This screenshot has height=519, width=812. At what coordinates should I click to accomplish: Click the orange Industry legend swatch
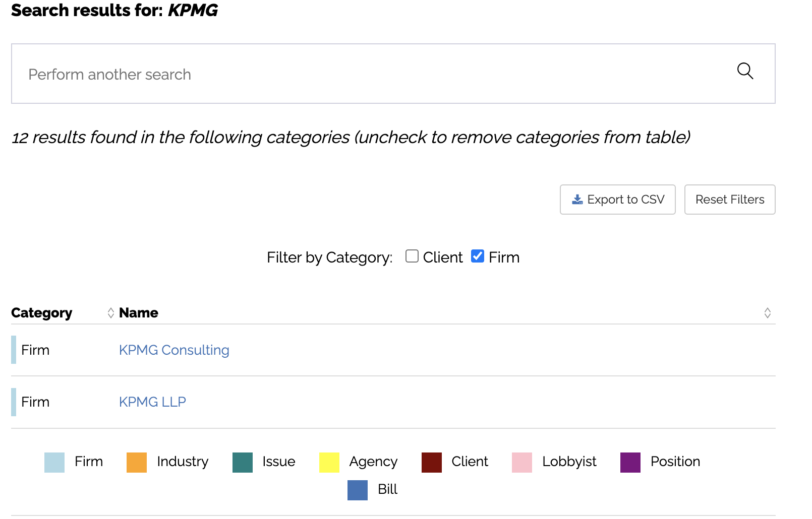(x=137, y=462)
